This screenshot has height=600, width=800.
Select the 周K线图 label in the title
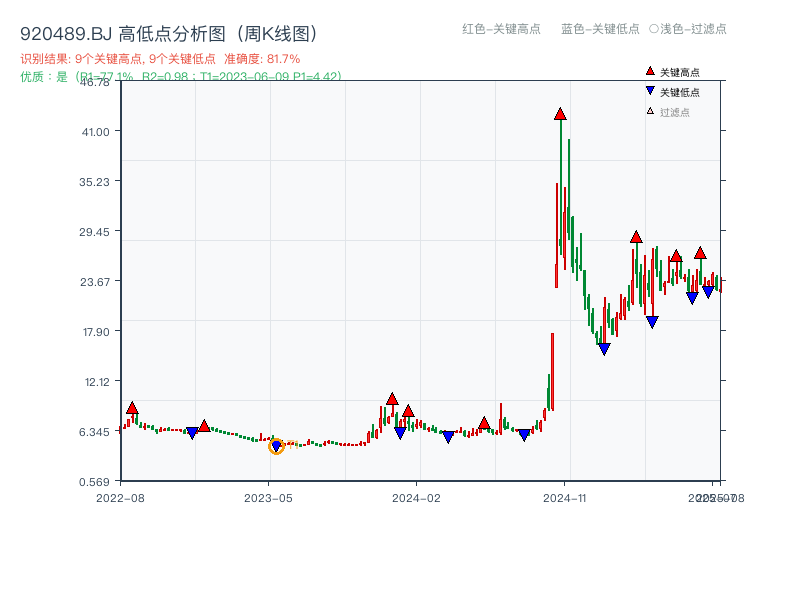click(278, 31)
